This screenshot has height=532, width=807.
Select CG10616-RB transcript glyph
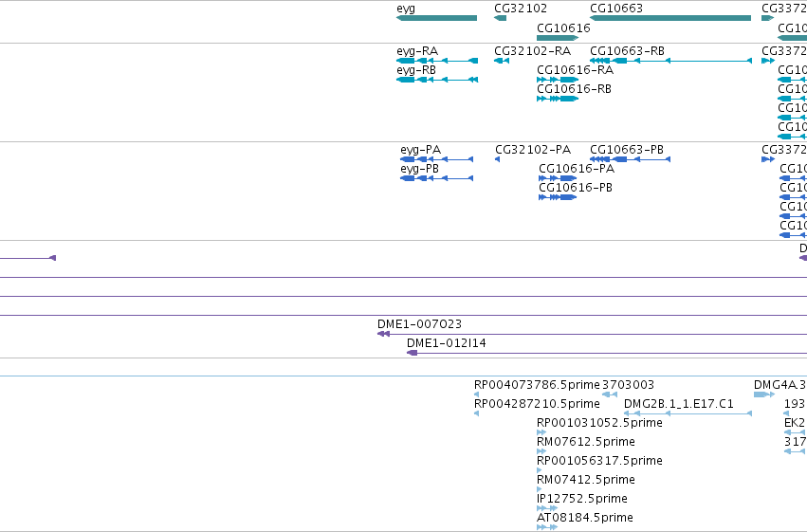(558, 99)
